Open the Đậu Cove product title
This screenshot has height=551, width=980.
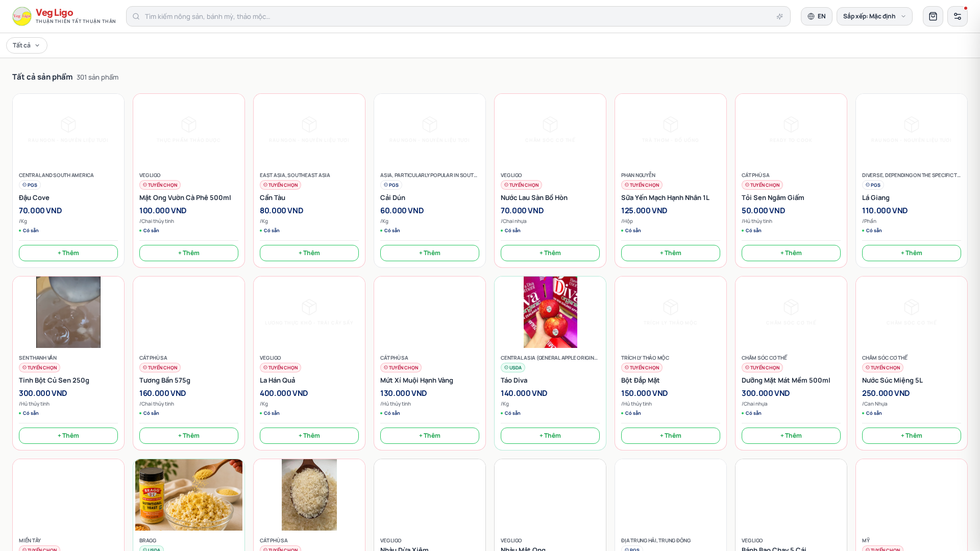(x=34, y=197)
